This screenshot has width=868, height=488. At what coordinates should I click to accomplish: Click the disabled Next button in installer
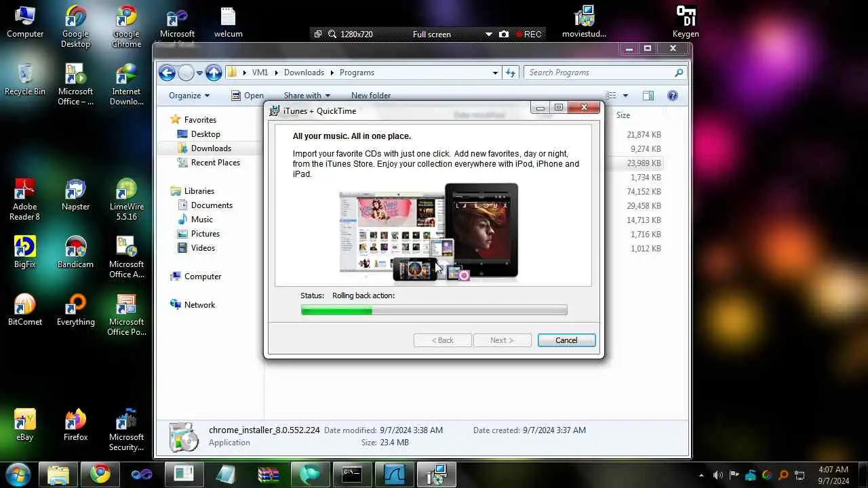click(x=502, y=340)
